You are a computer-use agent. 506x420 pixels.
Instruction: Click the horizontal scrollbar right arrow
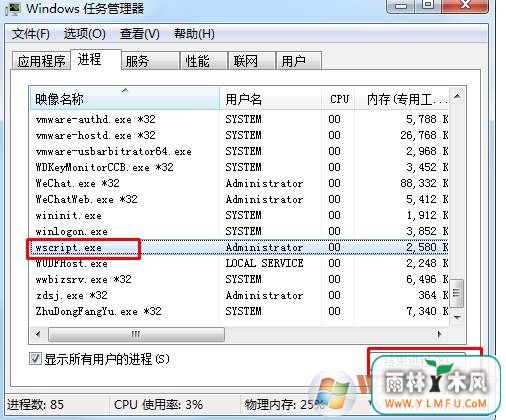pos(439,334)
